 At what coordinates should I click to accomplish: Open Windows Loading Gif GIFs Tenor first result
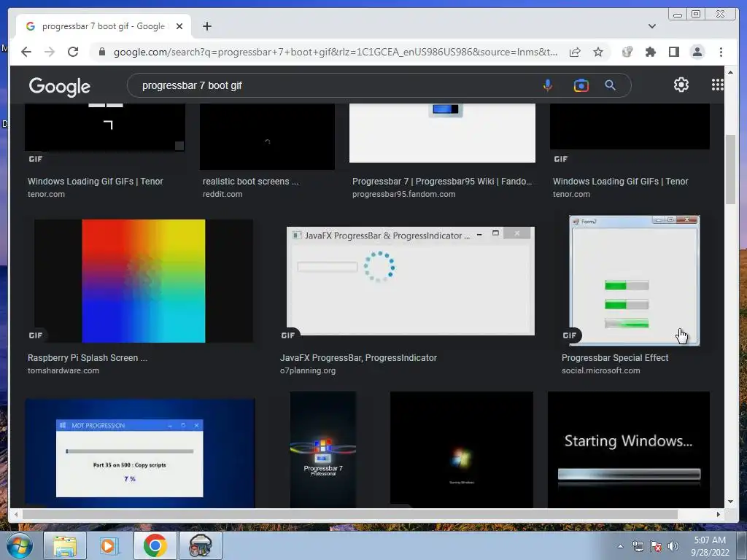(96, 182)
